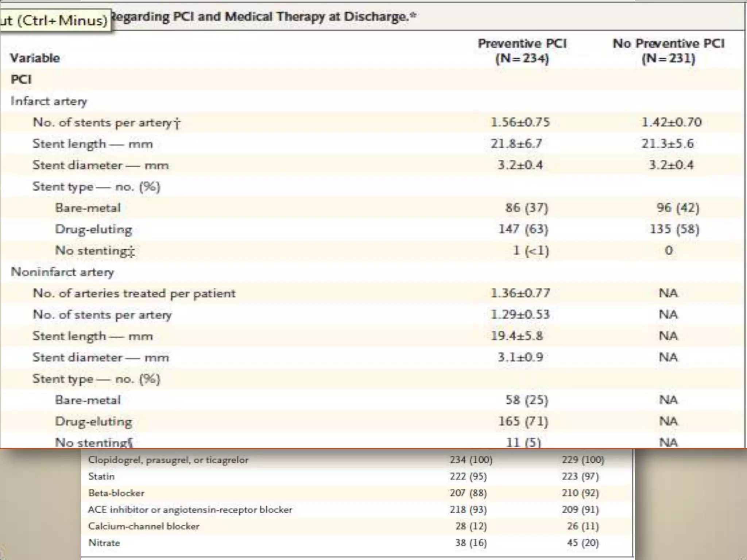The width and height of the screenshot is (747, 560).
Task: Select the Infarct artery row label
Action: pos(49,101)
